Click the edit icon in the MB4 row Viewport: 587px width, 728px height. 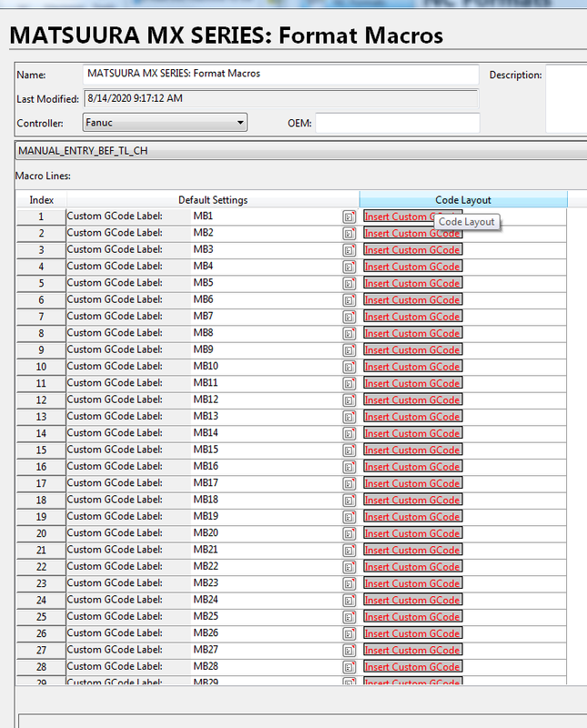[x=349, y=267]
